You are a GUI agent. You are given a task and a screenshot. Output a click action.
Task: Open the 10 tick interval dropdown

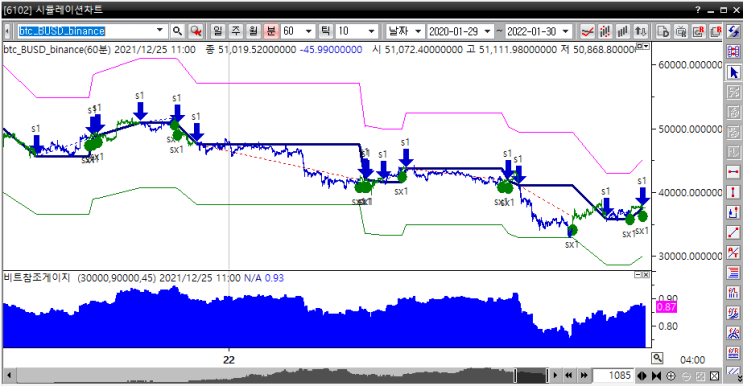click(x=372, y=32)
